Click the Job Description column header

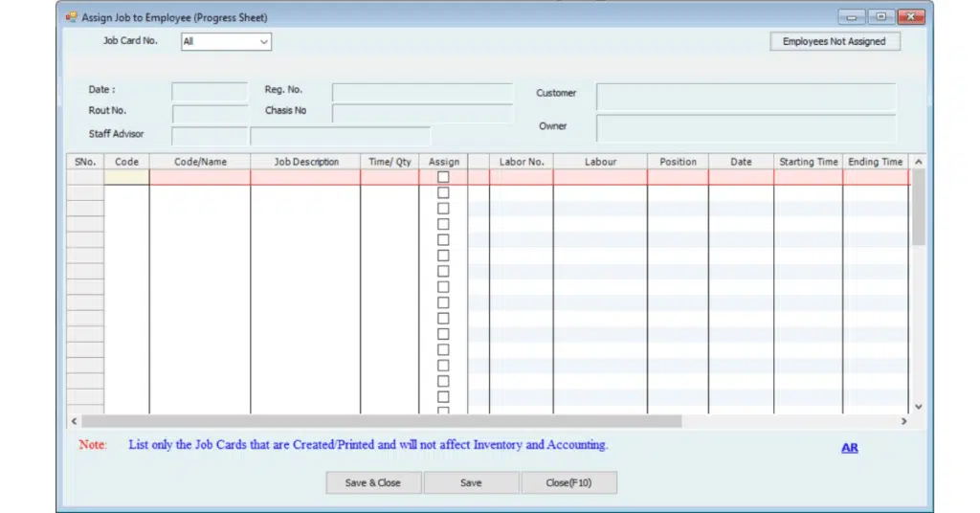click(x=306, y=162)
